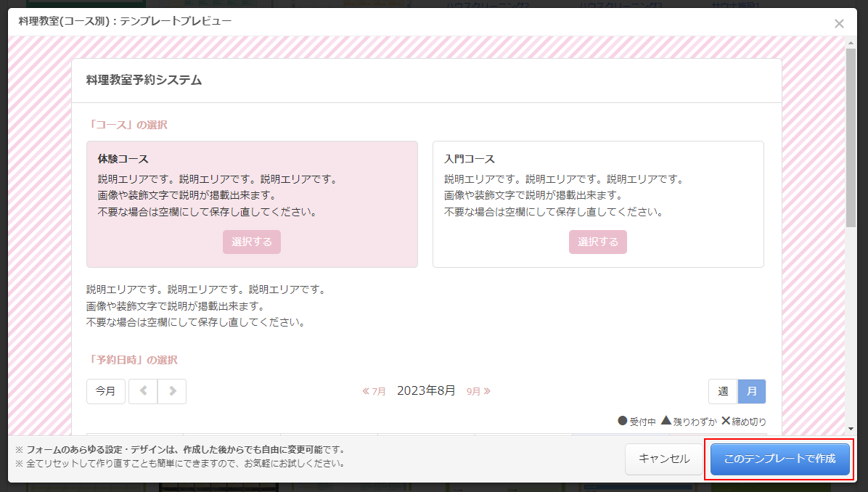The image size is (868, 492).
Task: Select the 入門コース card heading
Action: pyautogui.click(x=469, y=159)
